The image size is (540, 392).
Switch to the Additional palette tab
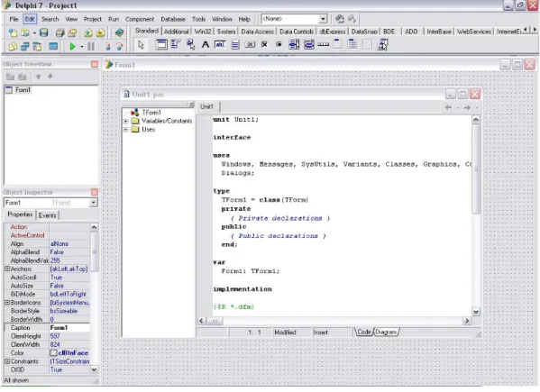[177, 32]
